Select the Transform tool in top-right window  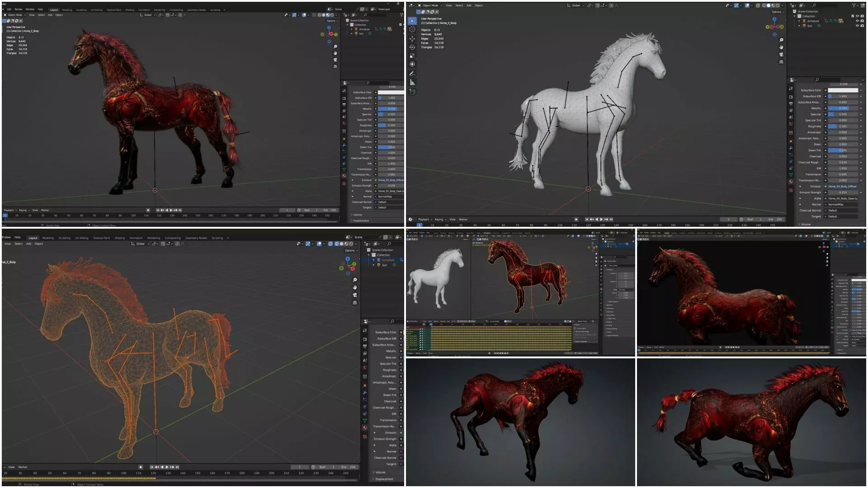pos(412,64)
